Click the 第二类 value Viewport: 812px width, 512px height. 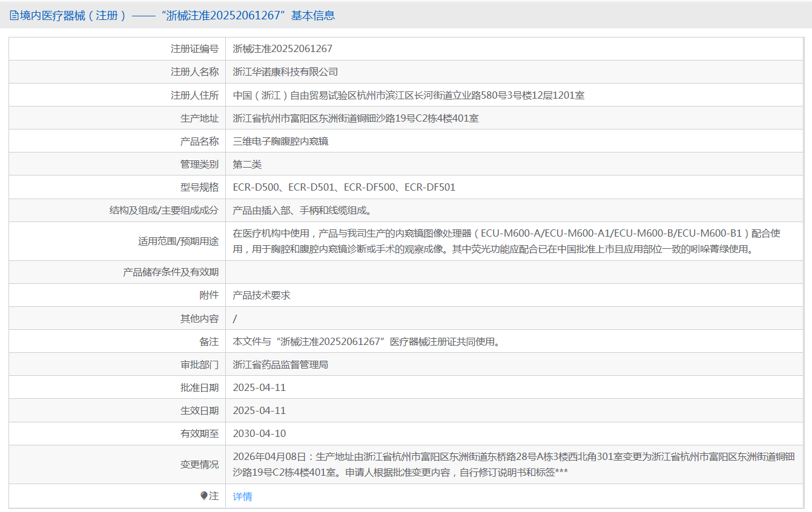coord(247,164)
